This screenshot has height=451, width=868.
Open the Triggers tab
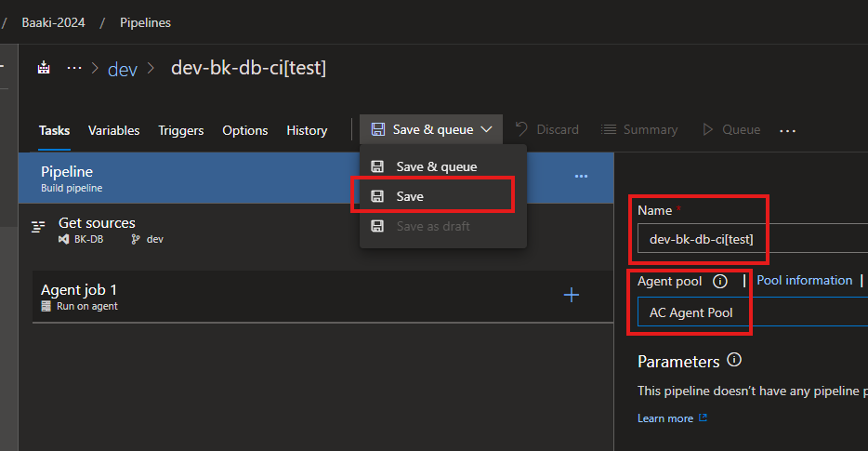(181, 130)
